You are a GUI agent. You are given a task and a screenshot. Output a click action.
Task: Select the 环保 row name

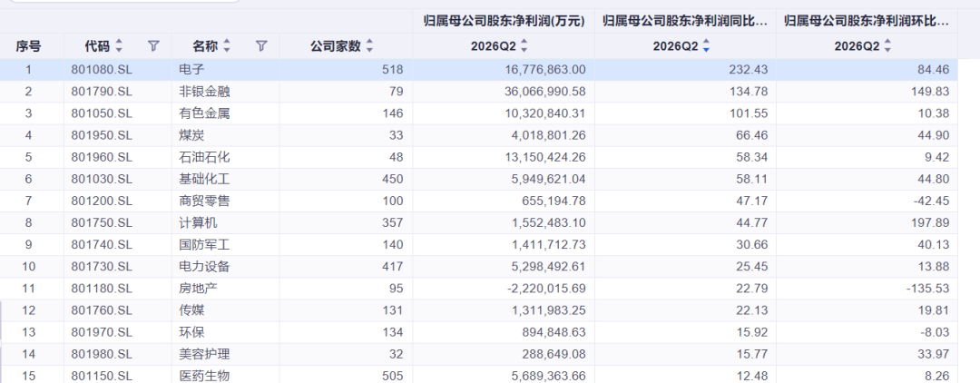click(191, 332)
